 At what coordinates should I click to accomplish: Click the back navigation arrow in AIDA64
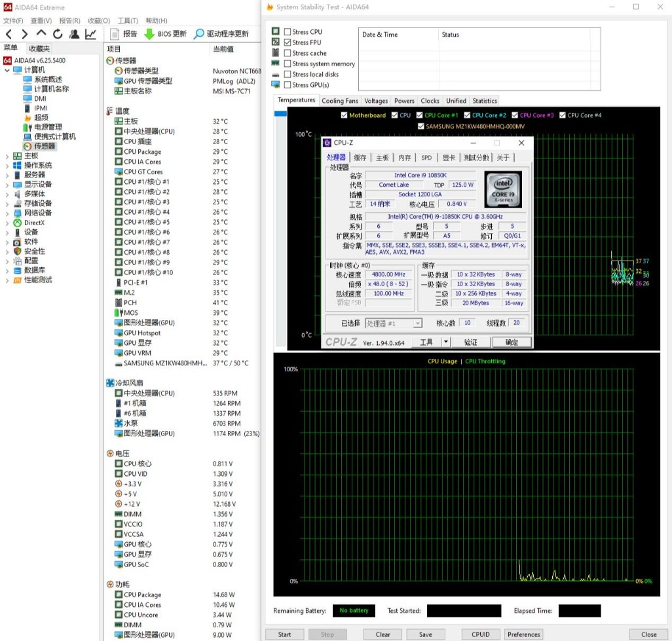coord(9,34)
